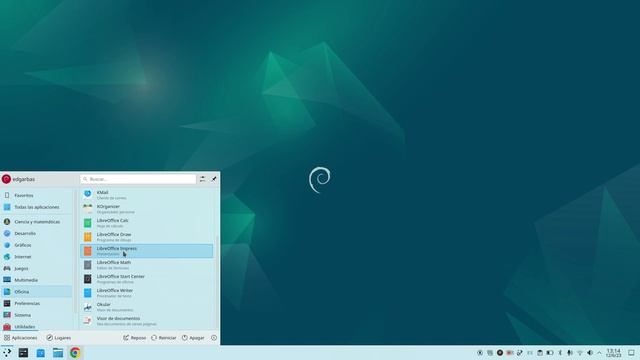Switch to the Lugares tab
The height and width of the screenshot is (360, 640).
coord(59,338)
